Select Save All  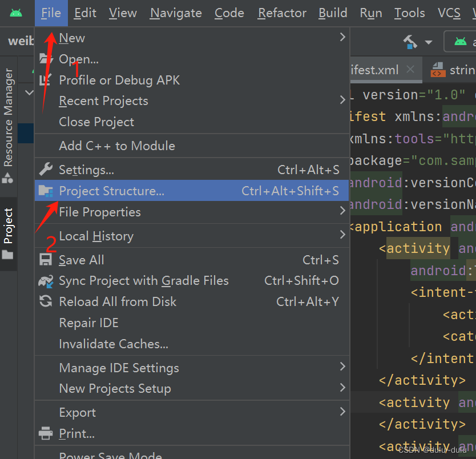[x=192, y=260]
